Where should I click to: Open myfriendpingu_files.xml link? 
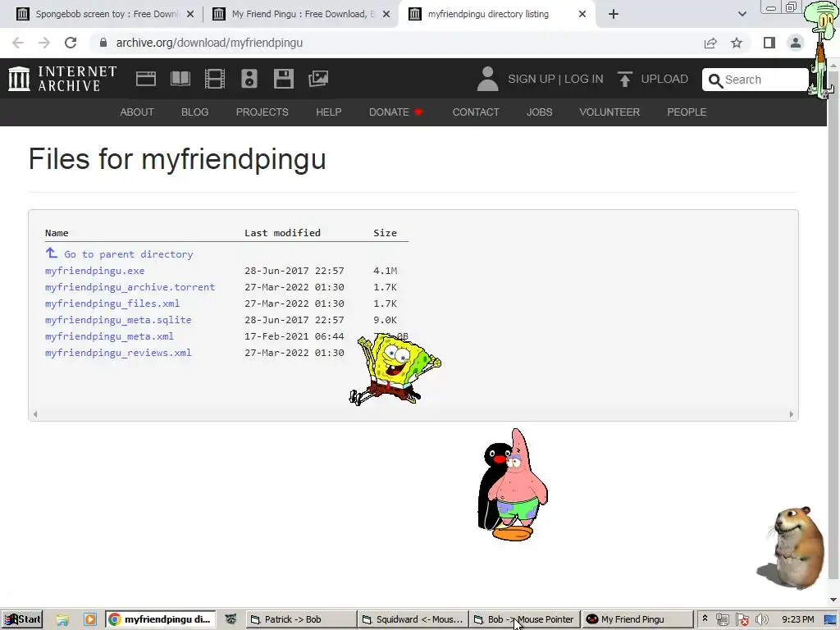(112, 304)
